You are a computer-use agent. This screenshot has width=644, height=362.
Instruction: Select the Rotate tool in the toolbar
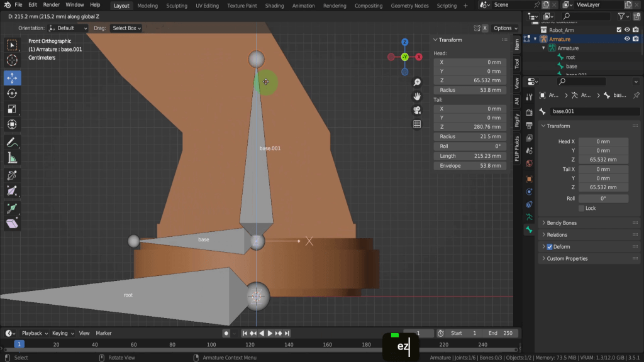[x=12, y=94]
